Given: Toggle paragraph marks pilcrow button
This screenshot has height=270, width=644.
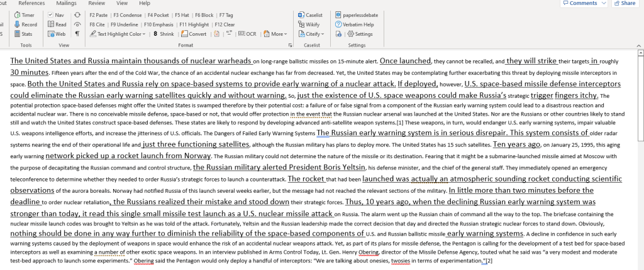Looking at the screenshot, I should (x=77, y=34).
